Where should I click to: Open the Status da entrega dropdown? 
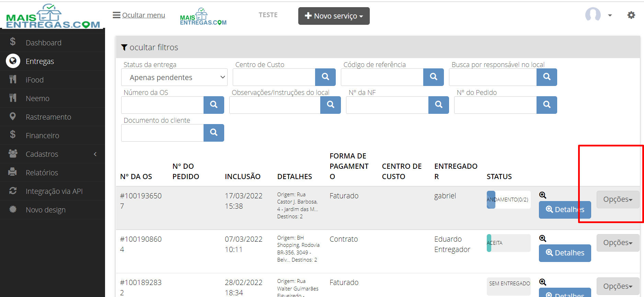[174, 77]
